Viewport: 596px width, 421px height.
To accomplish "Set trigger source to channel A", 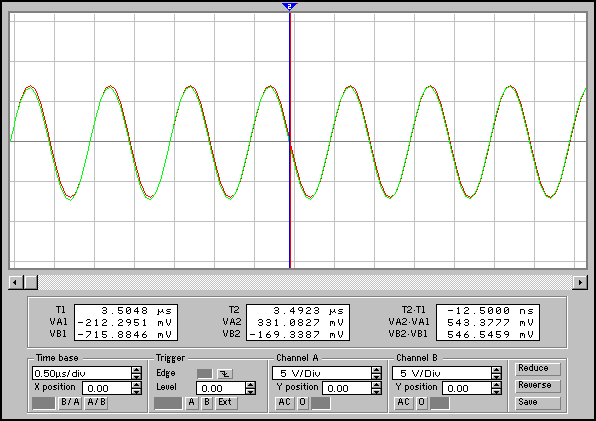I will coord(192,402).
